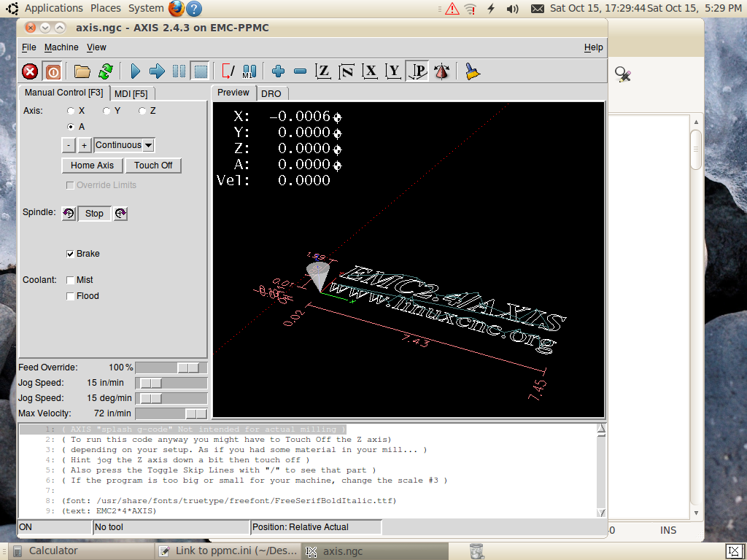Open the mail indicator in top panel
The height and width of the screenshot is (560, 747).
538,9
